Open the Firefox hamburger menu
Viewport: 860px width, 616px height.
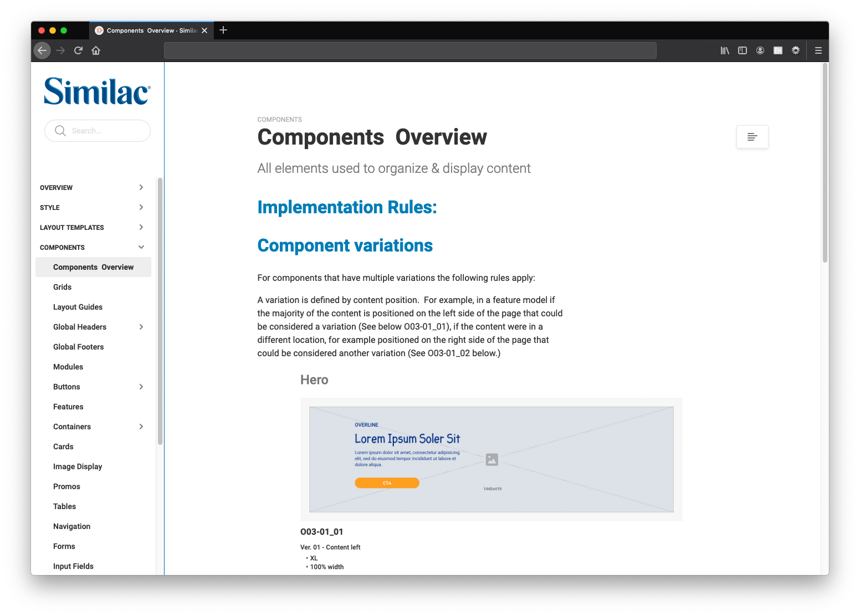[x=818, y=50]
